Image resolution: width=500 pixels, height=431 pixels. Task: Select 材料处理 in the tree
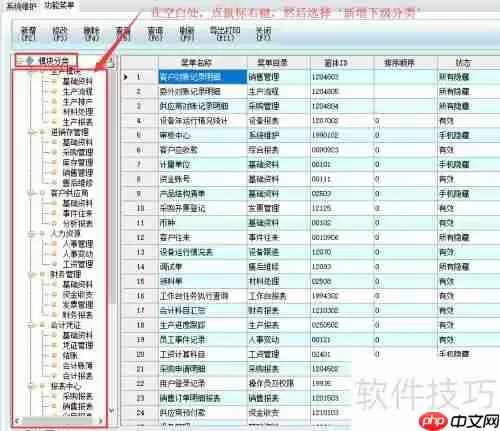click(78, 112)
